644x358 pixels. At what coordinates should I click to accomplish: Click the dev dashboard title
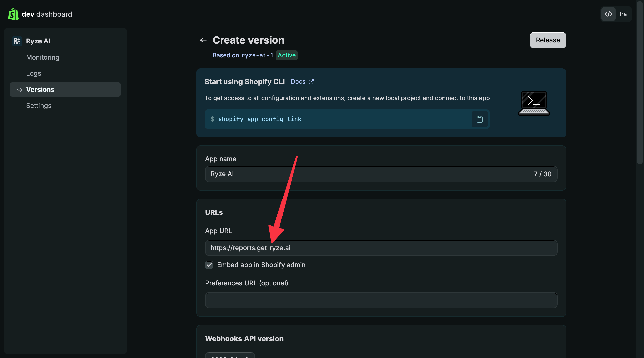[x=47, y=14]
